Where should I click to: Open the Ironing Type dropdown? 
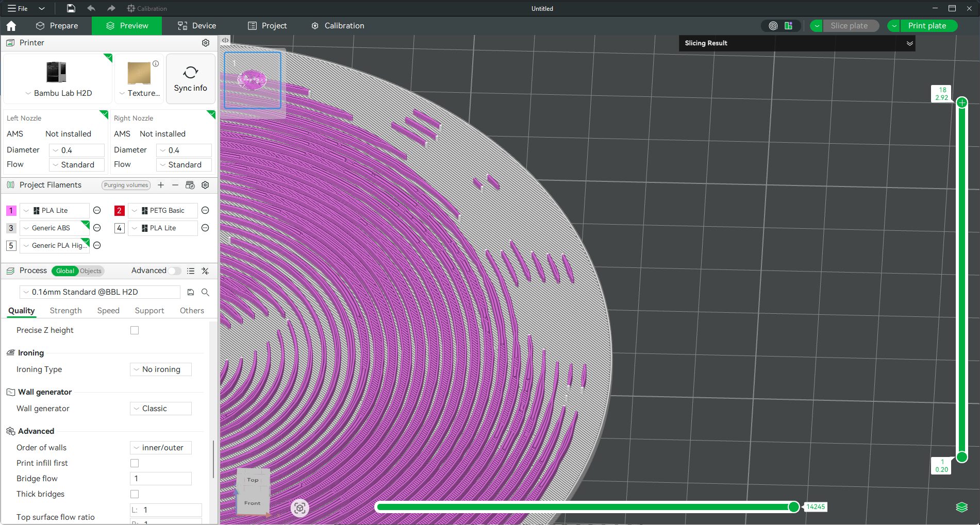161,369
